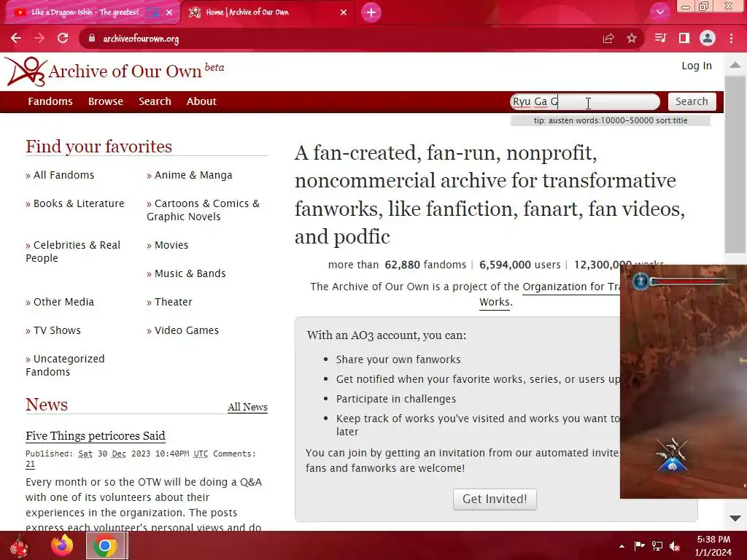Open the Fandoms menu
Image resolution: width=747 pixels, height=560 pixels.
tap(50, 101)
